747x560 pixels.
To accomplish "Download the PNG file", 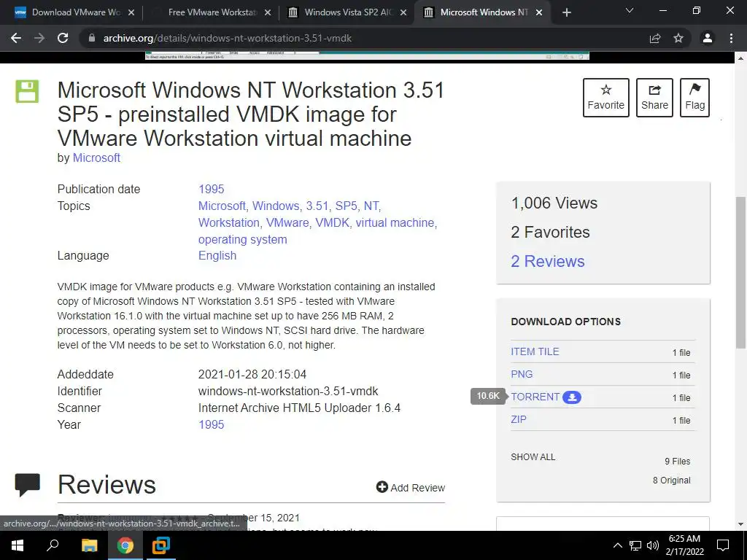I will click(x=522, y=374).
